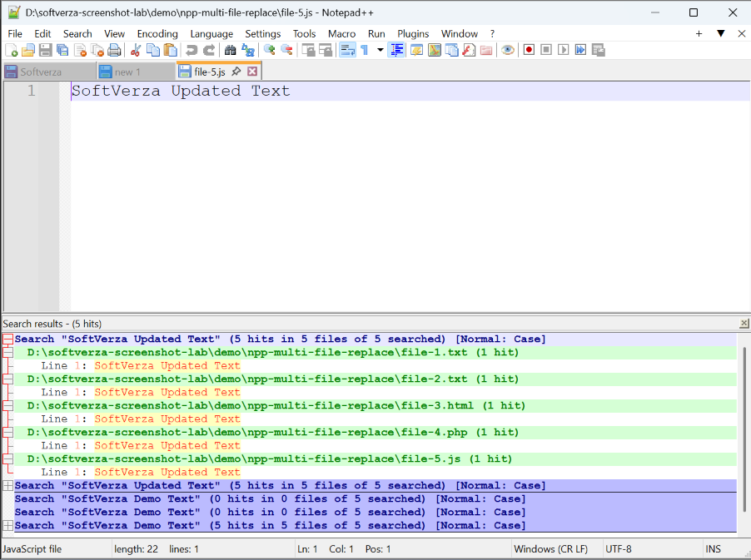Click the macro Playback icon

tap(563, 50)
